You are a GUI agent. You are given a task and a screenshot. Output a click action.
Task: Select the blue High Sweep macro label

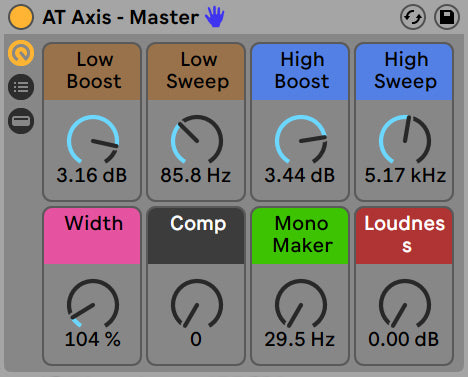point(404,72)
